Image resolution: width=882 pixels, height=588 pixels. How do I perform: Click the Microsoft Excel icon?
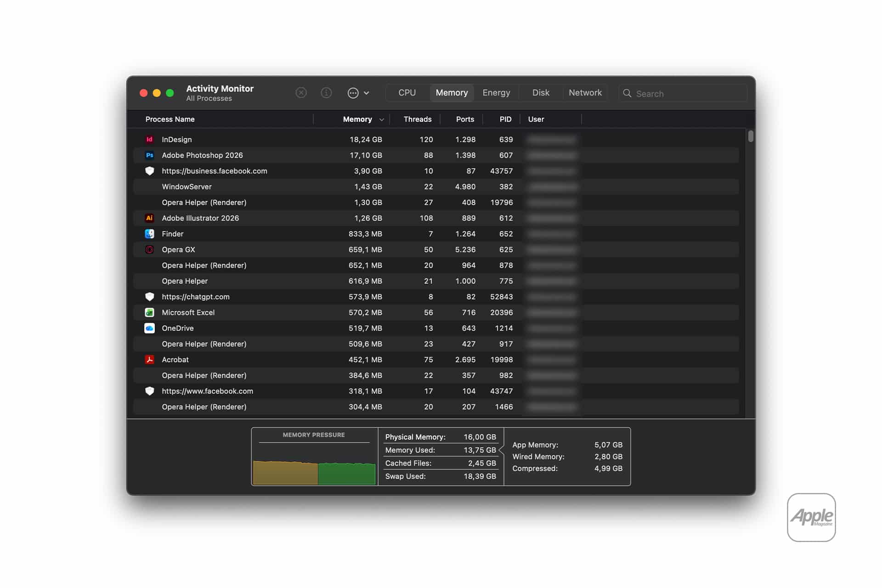(x=149, y=312)
